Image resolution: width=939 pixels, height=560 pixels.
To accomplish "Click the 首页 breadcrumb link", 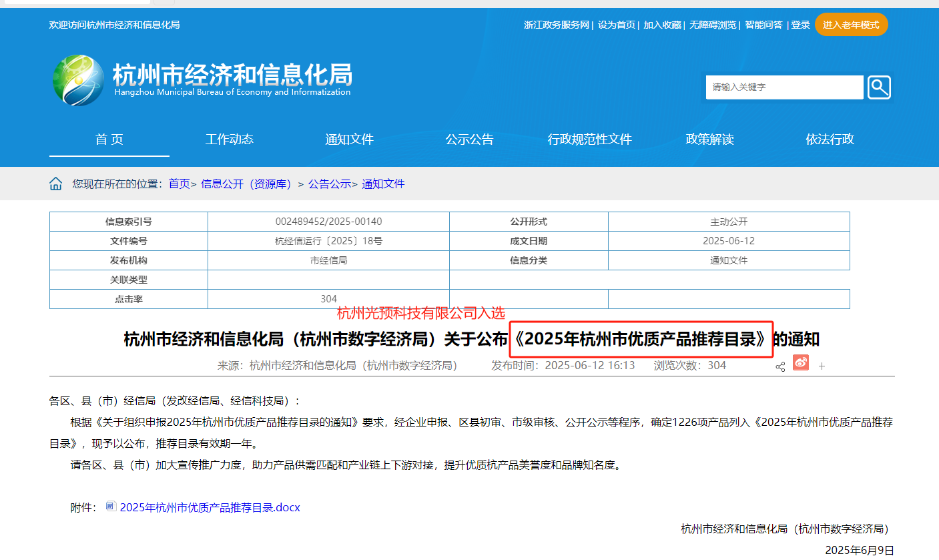I will 179,184.
